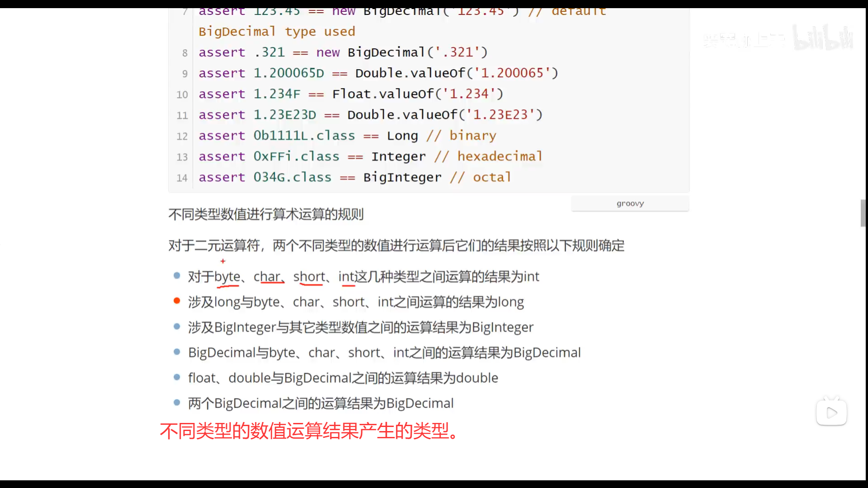Click line number 14 in gutter

click(x=182, y=178)
